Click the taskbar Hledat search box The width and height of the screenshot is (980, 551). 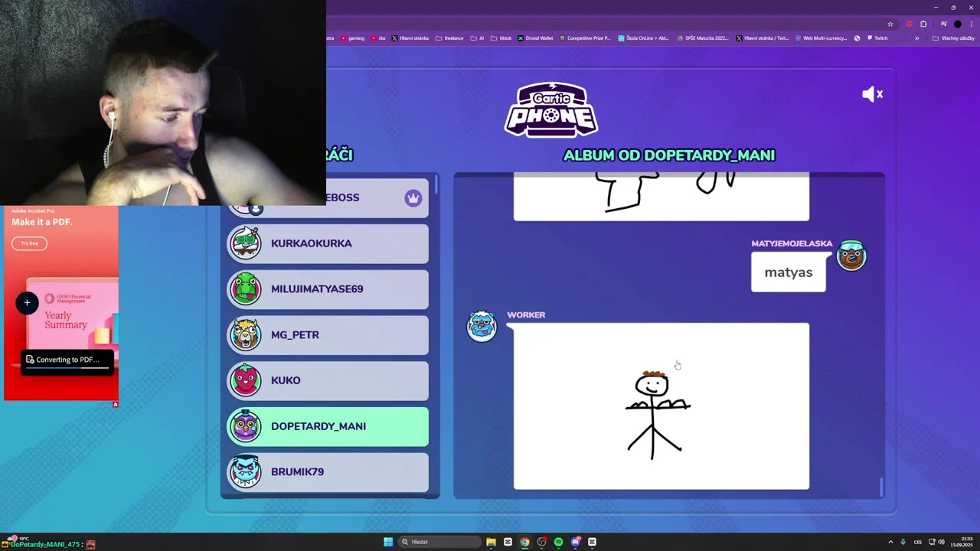coord(439,542)
